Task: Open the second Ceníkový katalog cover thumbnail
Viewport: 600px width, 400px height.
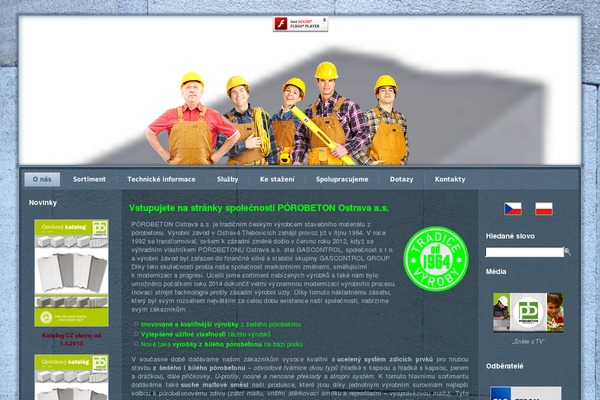Action: pos(72,377)
